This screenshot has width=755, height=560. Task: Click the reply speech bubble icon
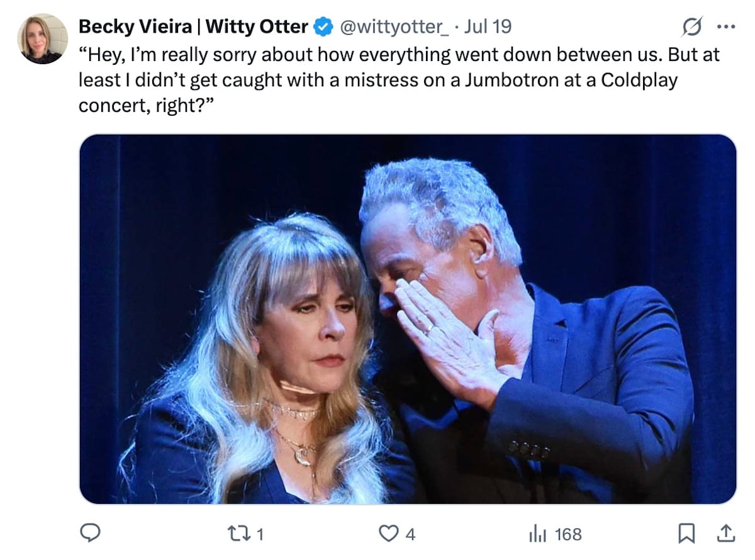[91, 534]
